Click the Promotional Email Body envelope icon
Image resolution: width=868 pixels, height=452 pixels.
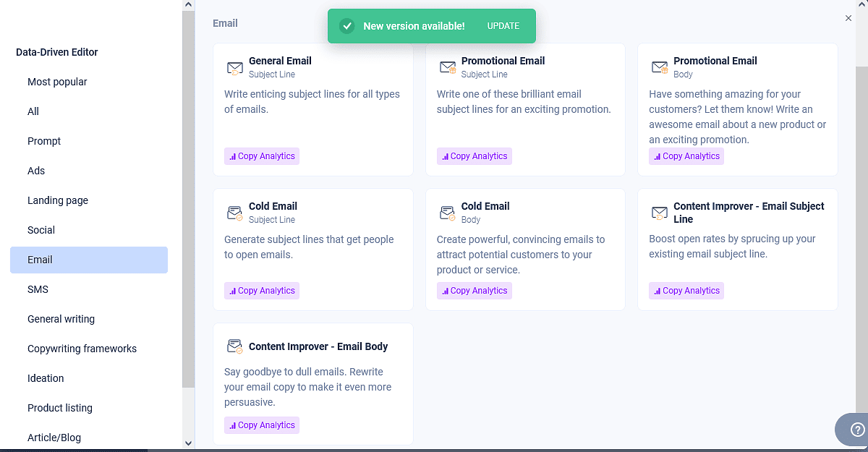[660, 68]
